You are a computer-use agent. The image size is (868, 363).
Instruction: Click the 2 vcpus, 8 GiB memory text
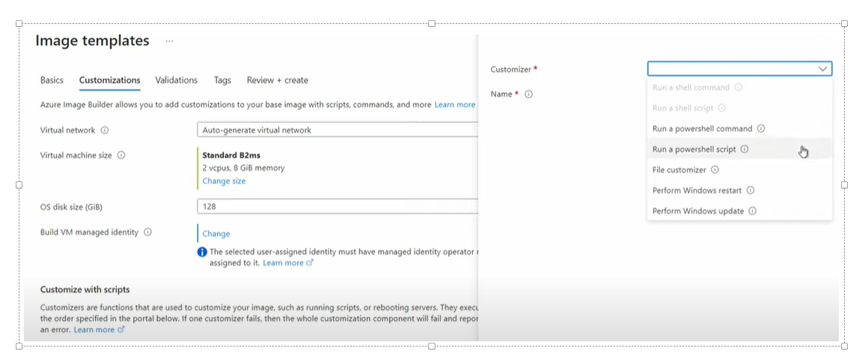(x=244, y=168)
